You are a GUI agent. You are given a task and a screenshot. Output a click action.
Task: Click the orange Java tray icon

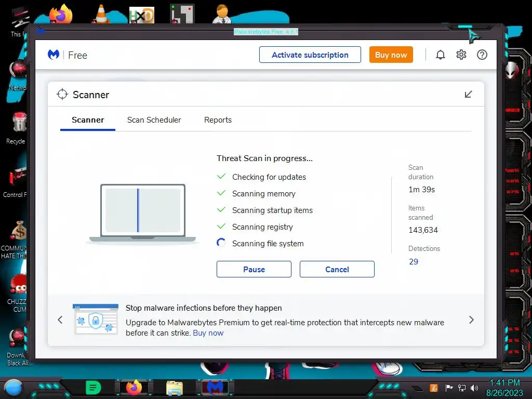click(434, 388)
